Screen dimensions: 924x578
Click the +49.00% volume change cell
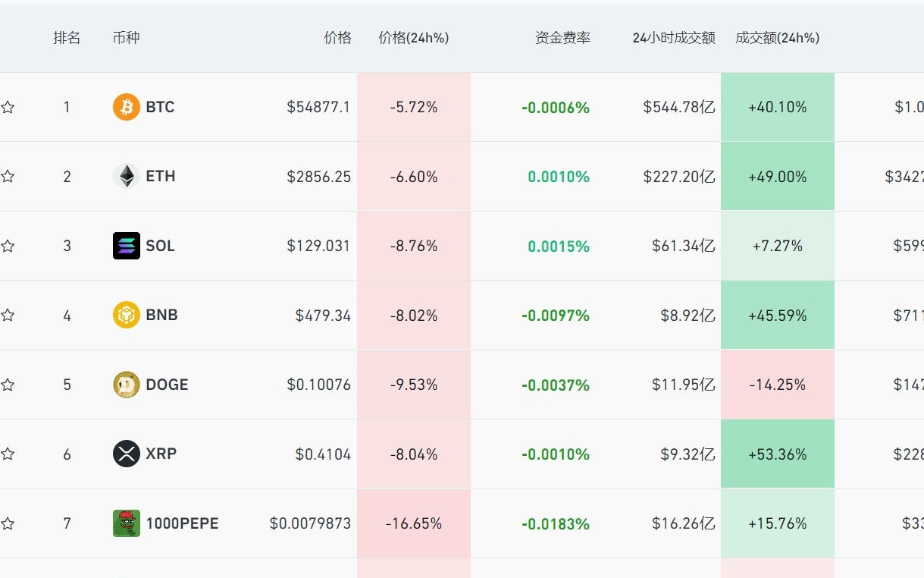coord(778,177)
